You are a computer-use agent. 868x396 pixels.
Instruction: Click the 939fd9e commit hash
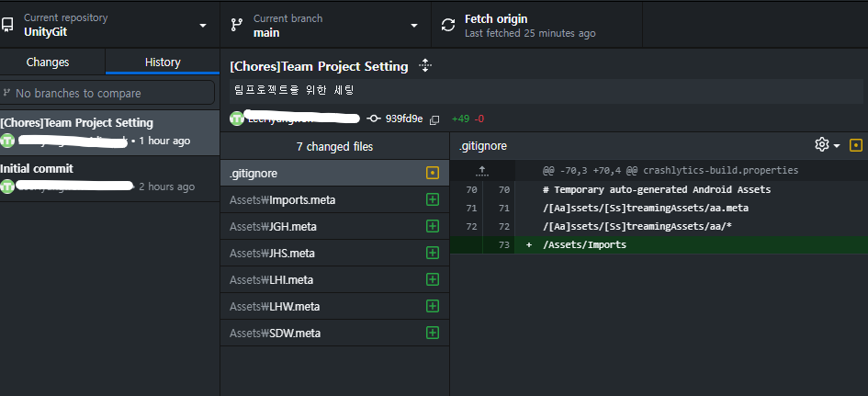[403, 119]
